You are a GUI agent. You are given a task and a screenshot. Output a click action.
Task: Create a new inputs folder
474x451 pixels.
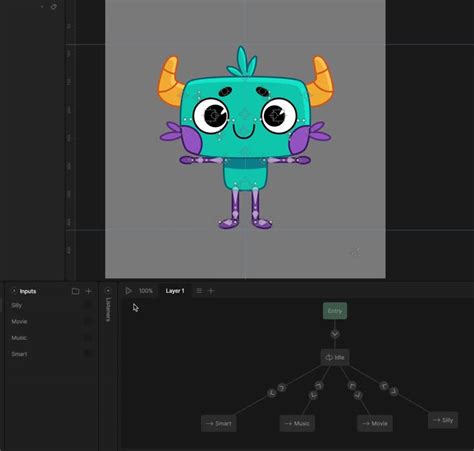76,291
